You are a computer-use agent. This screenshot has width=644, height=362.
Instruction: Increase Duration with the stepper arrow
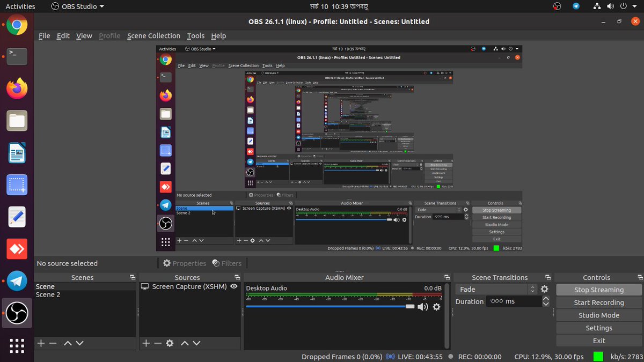click(546, 299)
